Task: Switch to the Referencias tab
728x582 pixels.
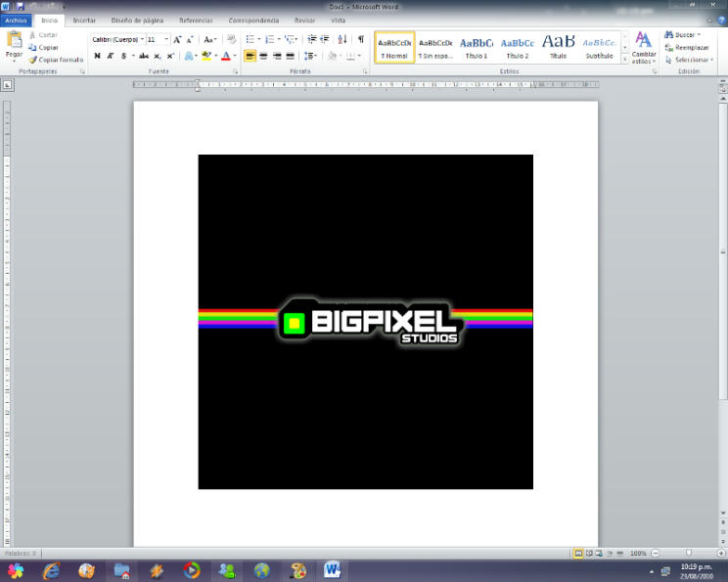Action: [x=196, y=21]
